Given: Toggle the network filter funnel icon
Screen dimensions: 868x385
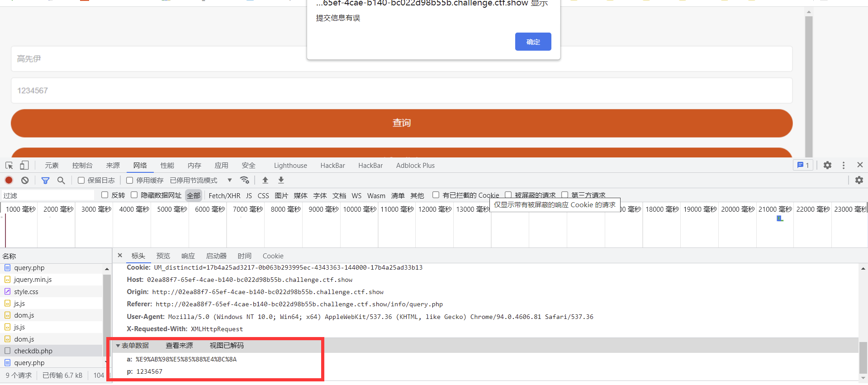Looking at the screenshot, I should pos(45,181).
